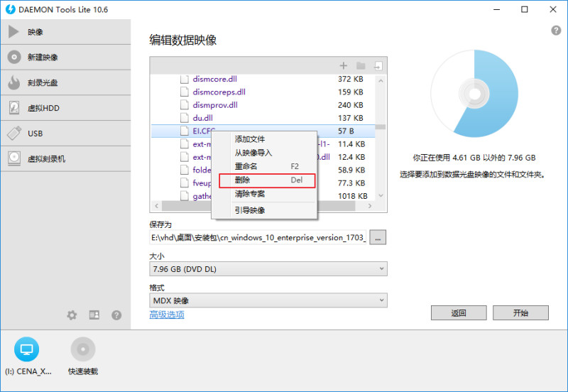Image resolution: width=568 pixels, height=392 pixels.
Task: Open the 虚拟HDD sidebar item
Action: 65,108
